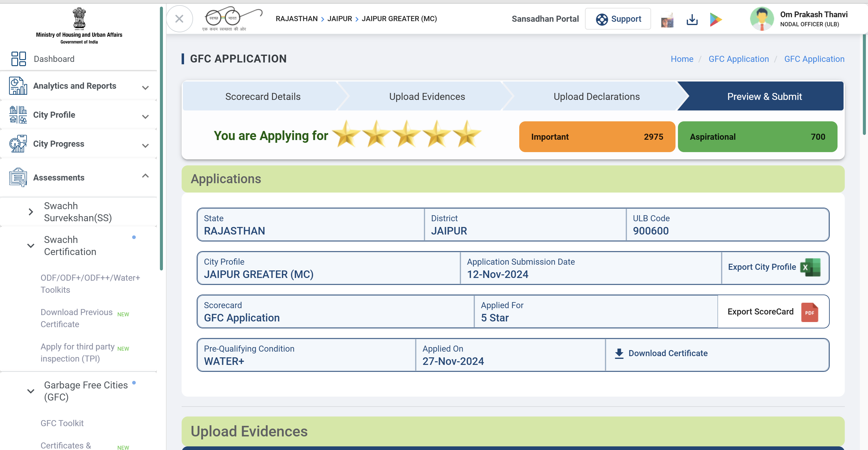
Task: Open ODF/ODF+/ODF++/Water+ Toolkits
Action: (x=90, y=283)
